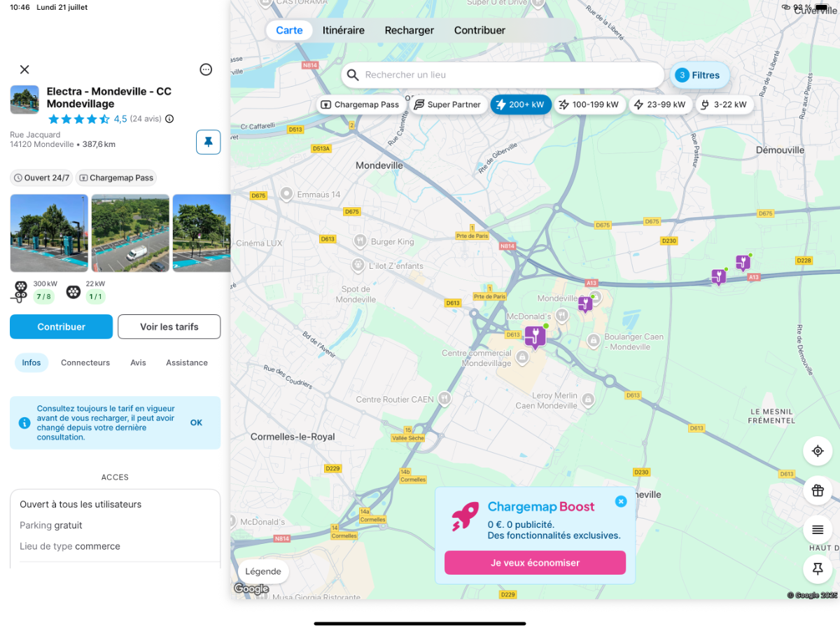The image size is (840, 630).
Task: Click the blue Contribuer button
Action: pos(62,327)
